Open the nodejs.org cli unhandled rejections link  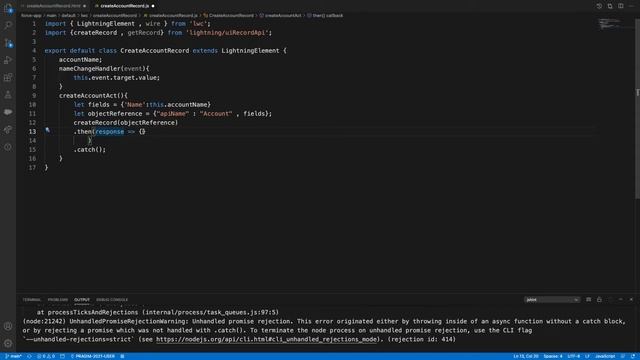click(268, 339)
